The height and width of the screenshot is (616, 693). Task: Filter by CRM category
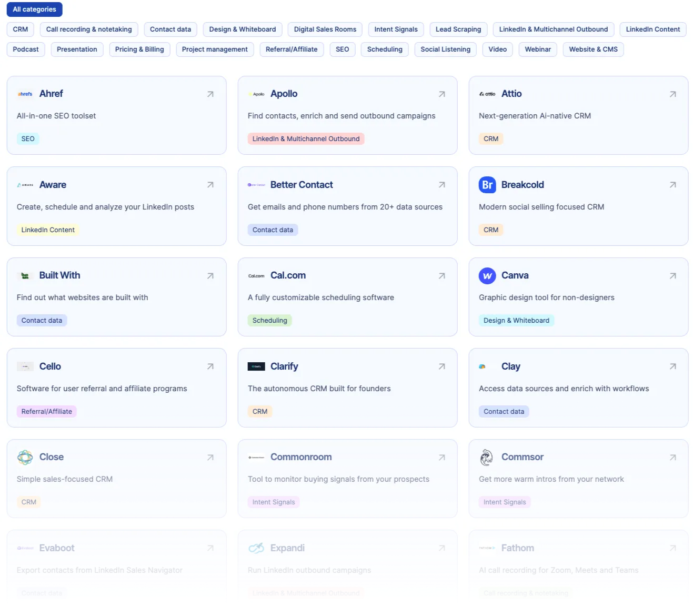pos(21,29)
